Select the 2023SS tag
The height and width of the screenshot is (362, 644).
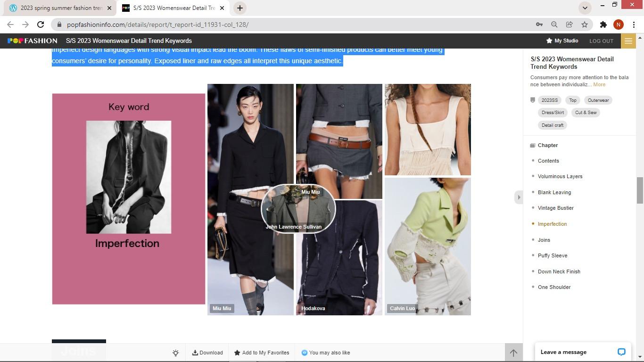pyautogui.click(x=549, y=100)
